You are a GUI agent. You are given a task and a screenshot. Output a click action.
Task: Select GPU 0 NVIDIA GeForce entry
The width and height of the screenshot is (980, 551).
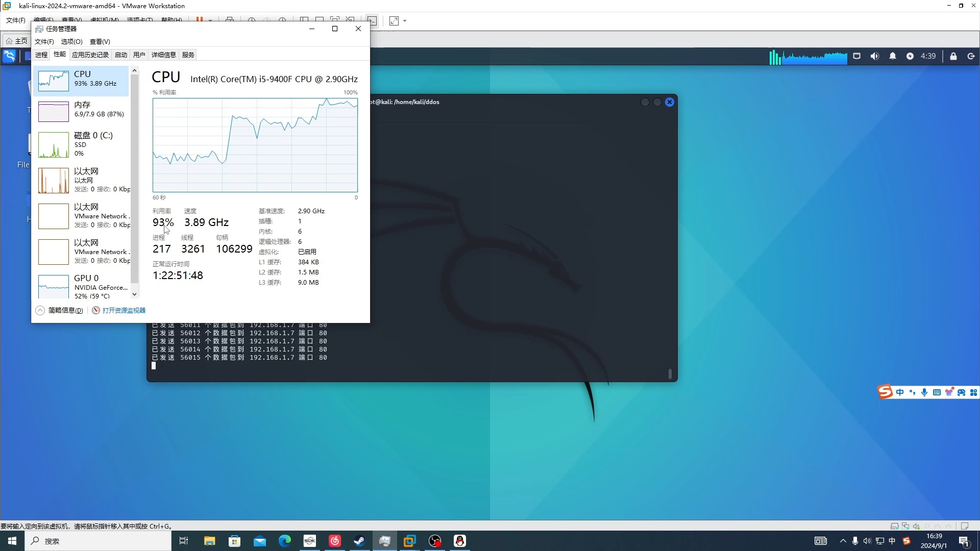click(x=82, y=287)
